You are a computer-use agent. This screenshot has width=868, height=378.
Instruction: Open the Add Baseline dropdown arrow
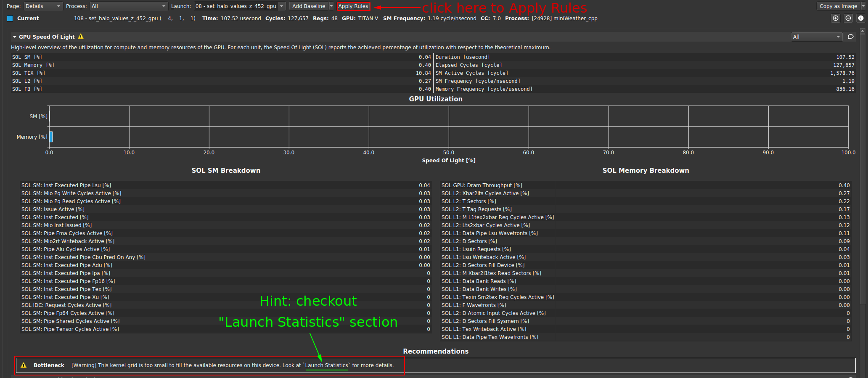[x=331, y=6]
